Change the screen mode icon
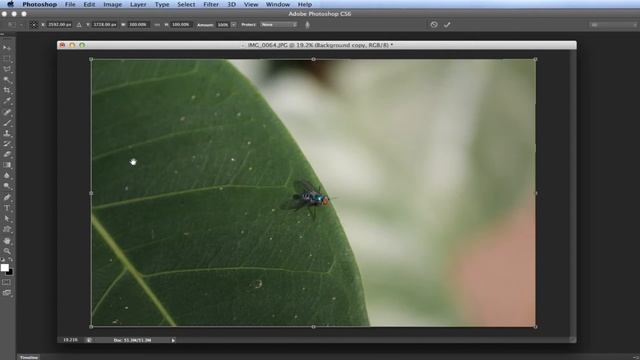 7,293
